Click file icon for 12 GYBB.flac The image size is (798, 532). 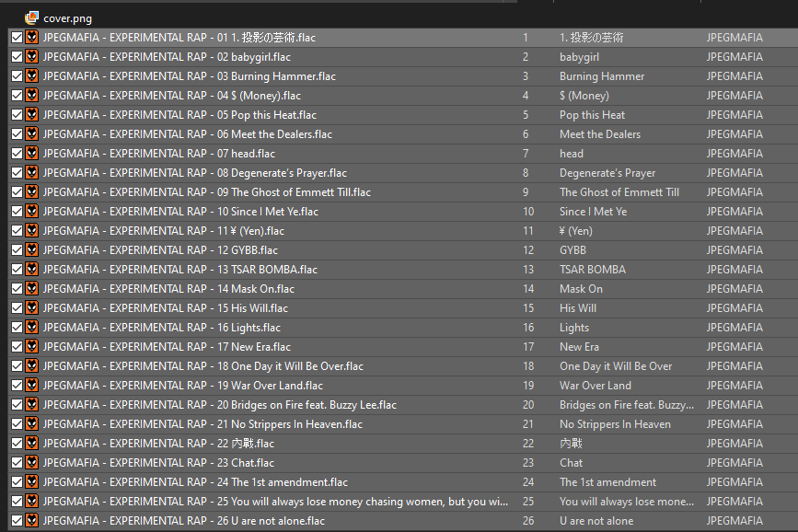point(31,250)
